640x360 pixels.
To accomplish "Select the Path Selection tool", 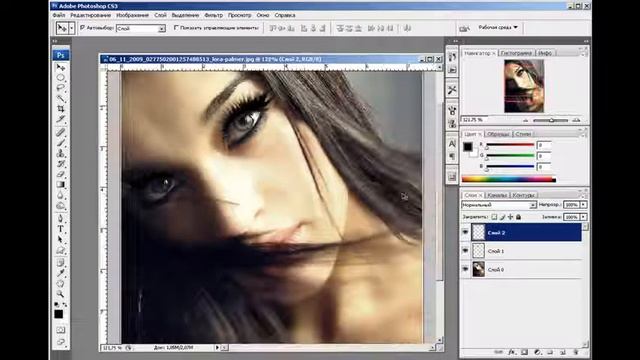I will 60,240.
